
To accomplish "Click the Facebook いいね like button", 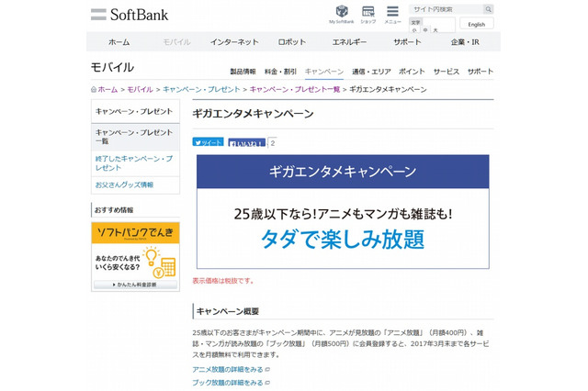I will 247,143.
